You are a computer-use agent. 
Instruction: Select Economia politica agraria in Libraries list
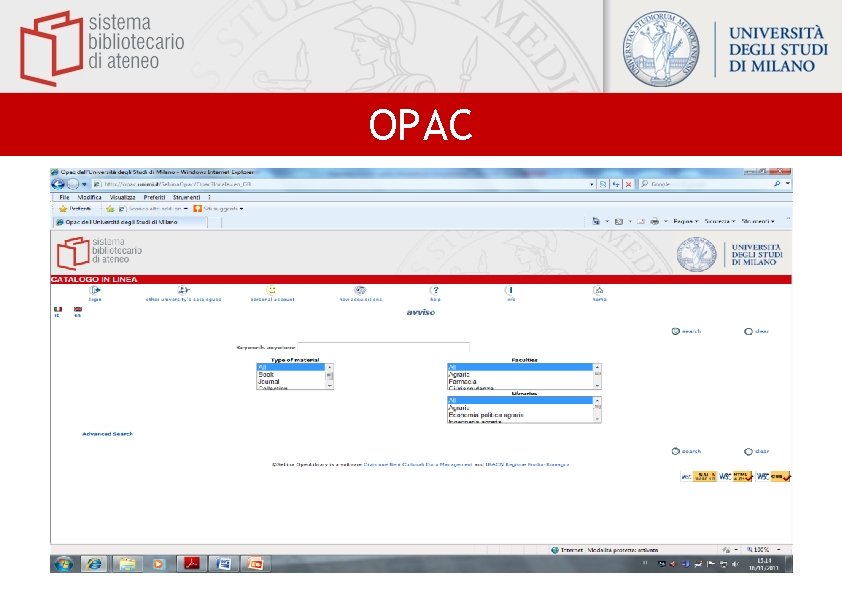coord(520,415)
